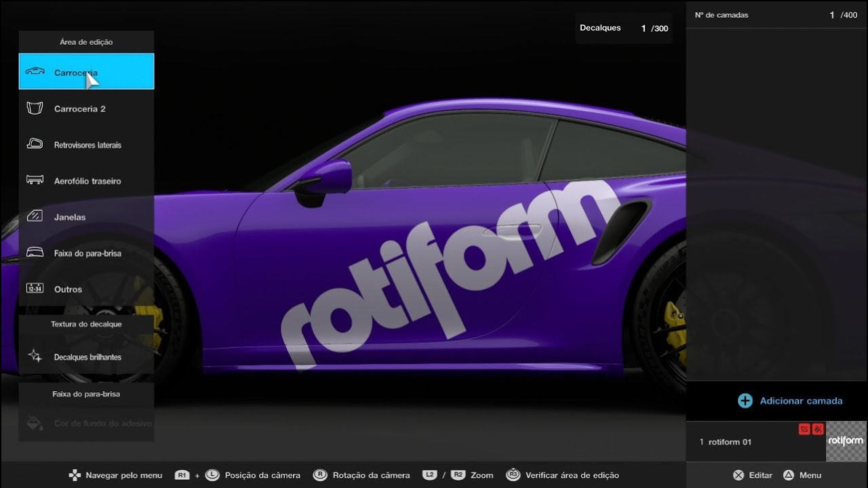Click second red icon on rotiform layer
The height and width of the screenshot is (488, 868).
pyautogui.click(x=818, y=429)
